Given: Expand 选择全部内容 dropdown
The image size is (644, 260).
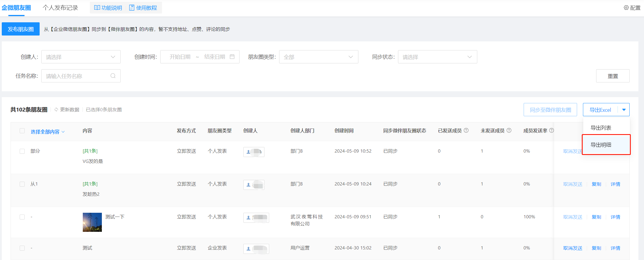Looking at the screenshot, I should click(x=48, y=132).
